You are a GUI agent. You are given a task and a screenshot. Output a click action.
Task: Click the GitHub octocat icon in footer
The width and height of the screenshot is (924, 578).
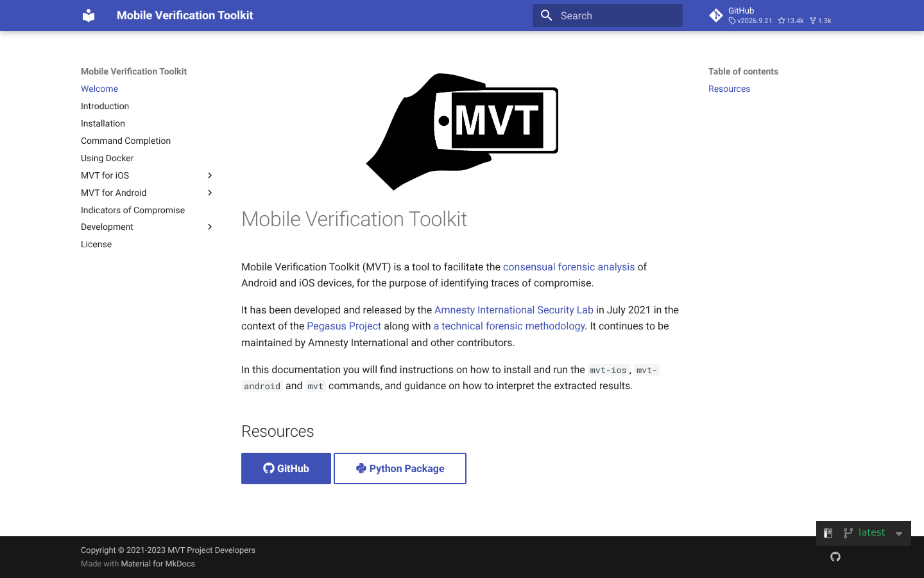tap(835, 557)
